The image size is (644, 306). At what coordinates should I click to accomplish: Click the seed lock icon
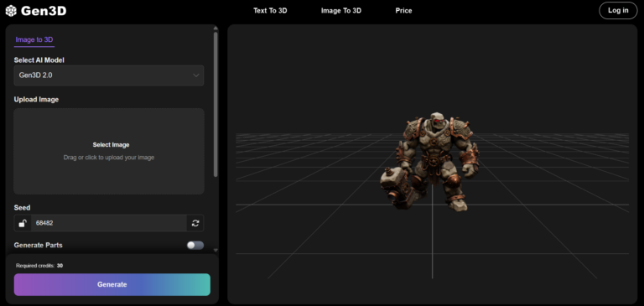[23, 223]
